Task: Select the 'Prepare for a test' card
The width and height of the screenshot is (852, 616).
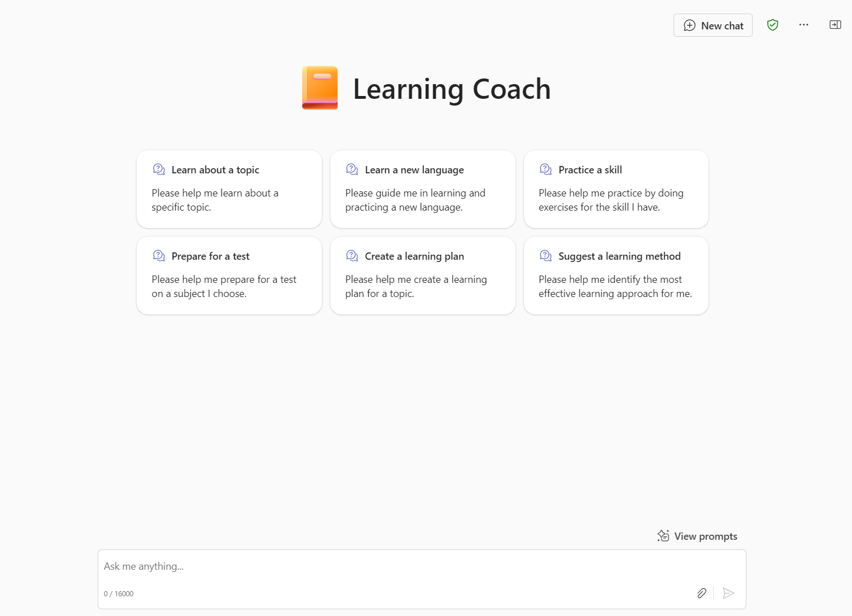Action: [229, 276]
